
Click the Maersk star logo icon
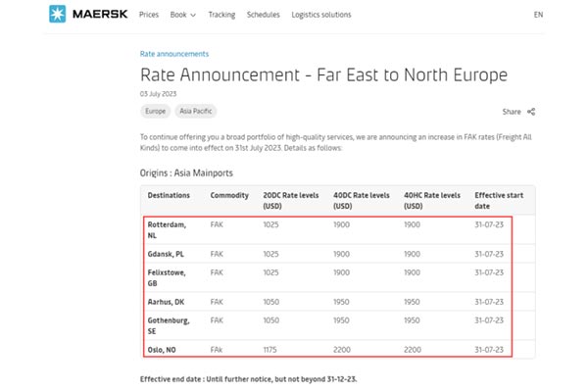[58, 14]
